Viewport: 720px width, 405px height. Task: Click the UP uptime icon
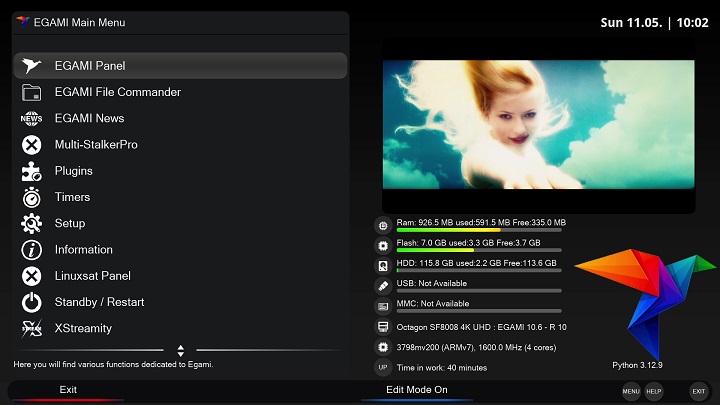tap(382, 367)
